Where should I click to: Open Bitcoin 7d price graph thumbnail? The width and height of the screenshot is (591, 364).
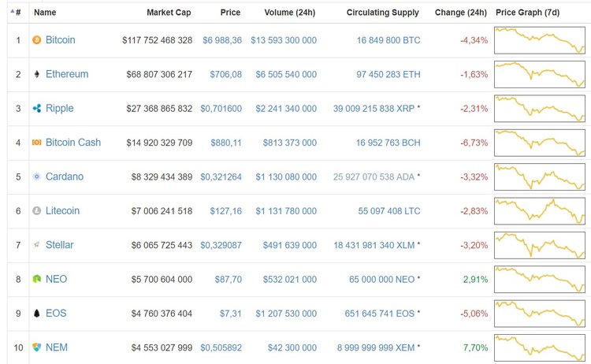[541, 40]
